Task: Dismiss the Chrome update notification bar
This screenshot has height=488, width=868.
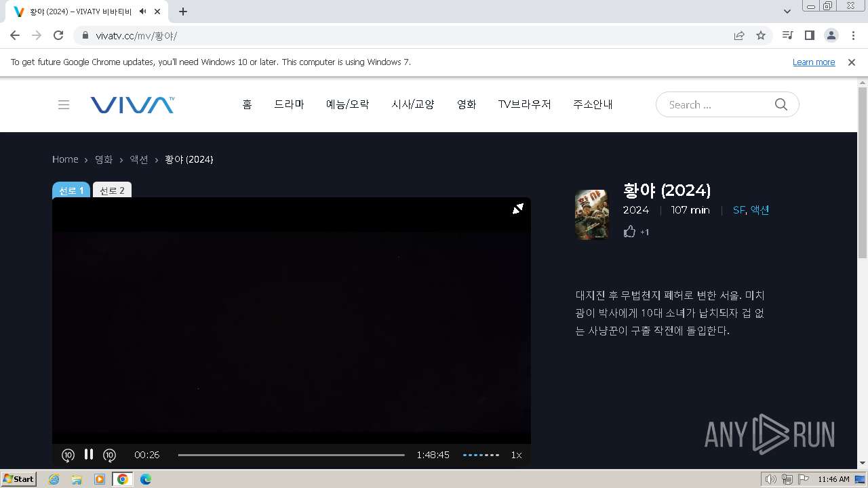Action: [x=852, y=62]
